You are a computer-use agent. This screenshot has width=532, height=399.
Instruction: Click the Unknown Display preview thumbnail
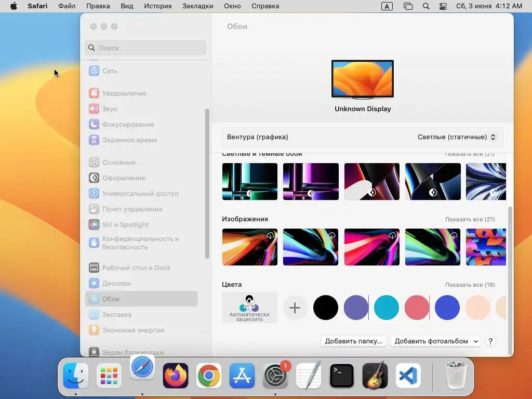point(362,79)
